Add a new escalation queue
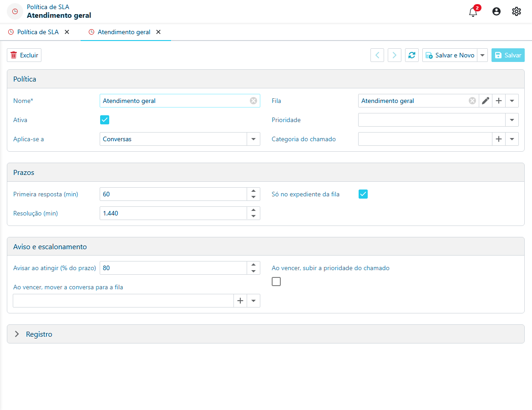This screenshot has width=532, height=410. [240, 301]
